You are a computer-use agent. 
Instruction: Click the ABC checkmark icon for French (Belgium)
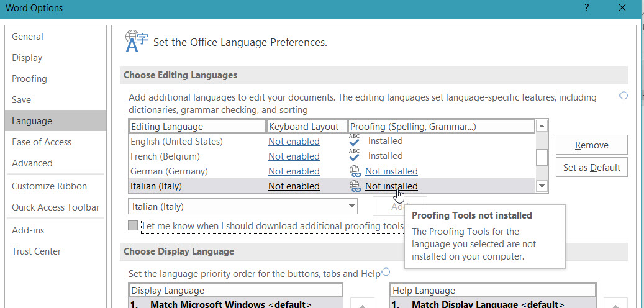(x=354, y=156)
